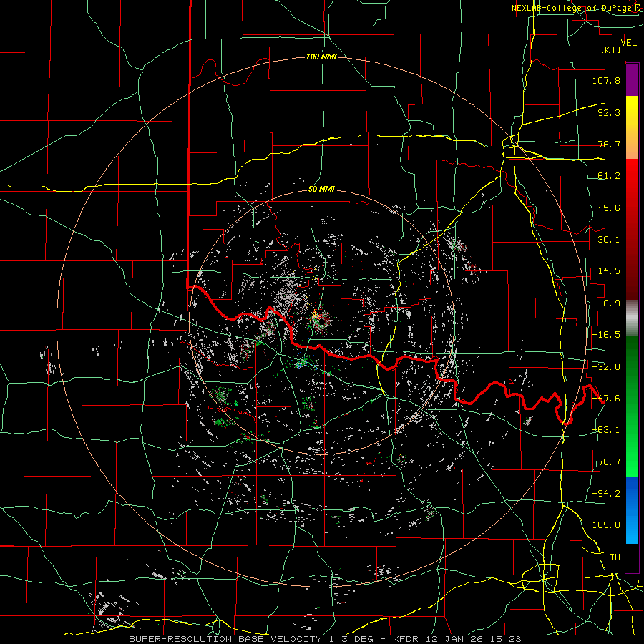Select the 107.8 velocity scale value
644x644 pixels.
click(606, 80)
